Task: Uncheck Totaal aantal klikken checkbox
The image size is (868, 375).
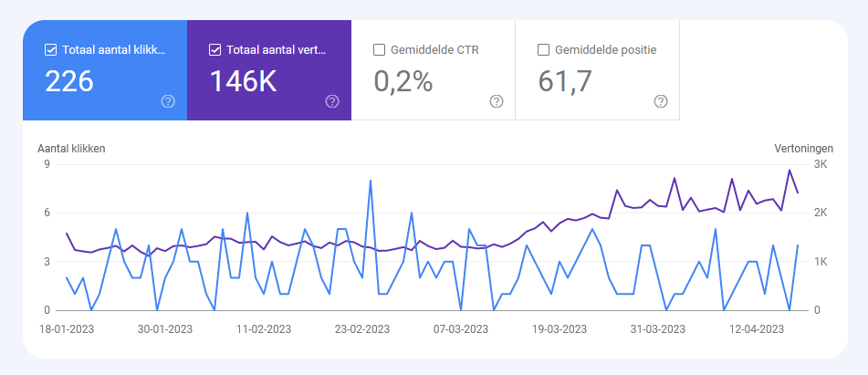Action: [x=50, y=50]
